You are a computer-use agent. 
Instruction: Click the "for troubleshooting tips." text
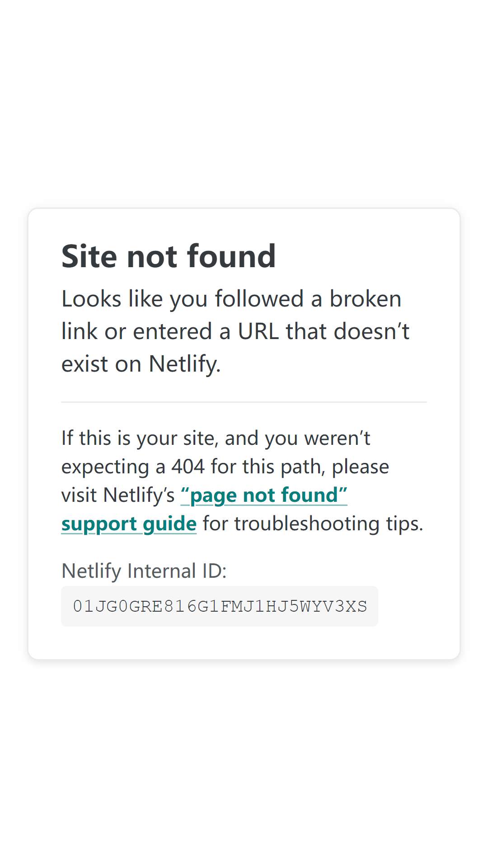[x=313, y=524]
